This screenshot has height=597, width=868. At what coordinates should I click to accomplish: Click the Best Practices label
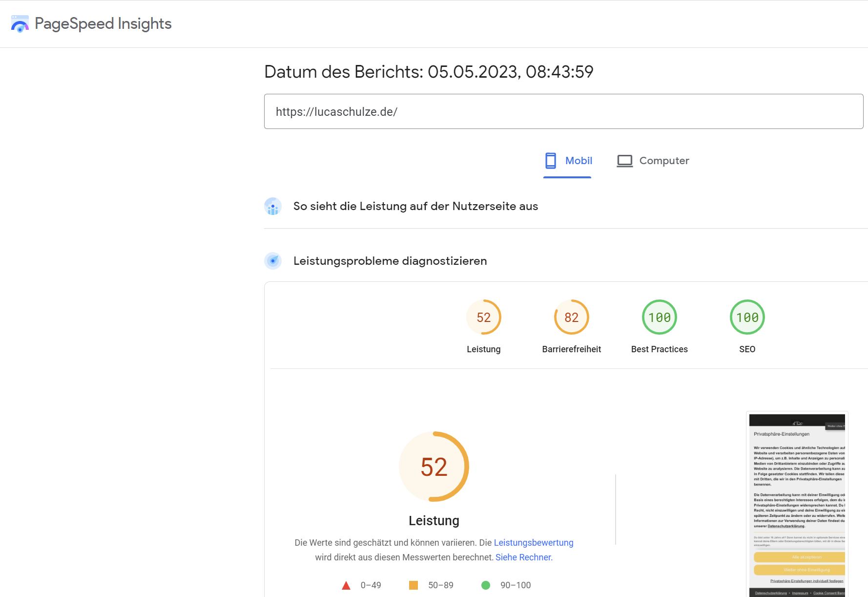click(x=660, y=349)
